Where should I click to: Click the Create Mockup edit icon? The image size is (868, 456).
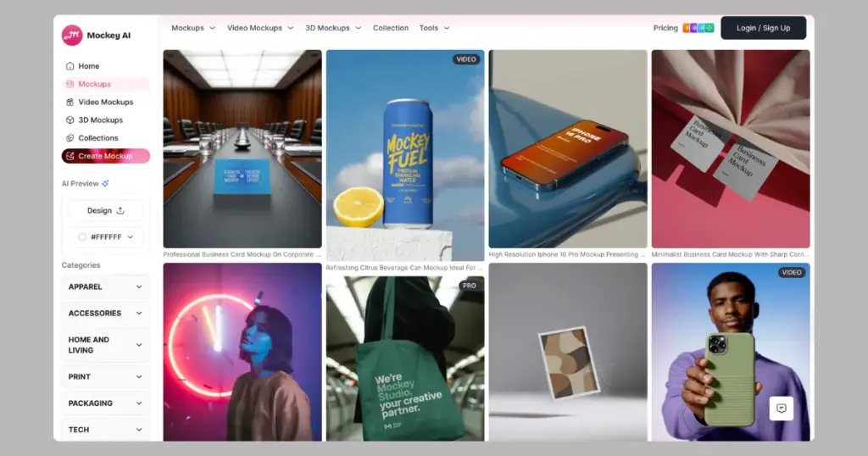(70, 156)
